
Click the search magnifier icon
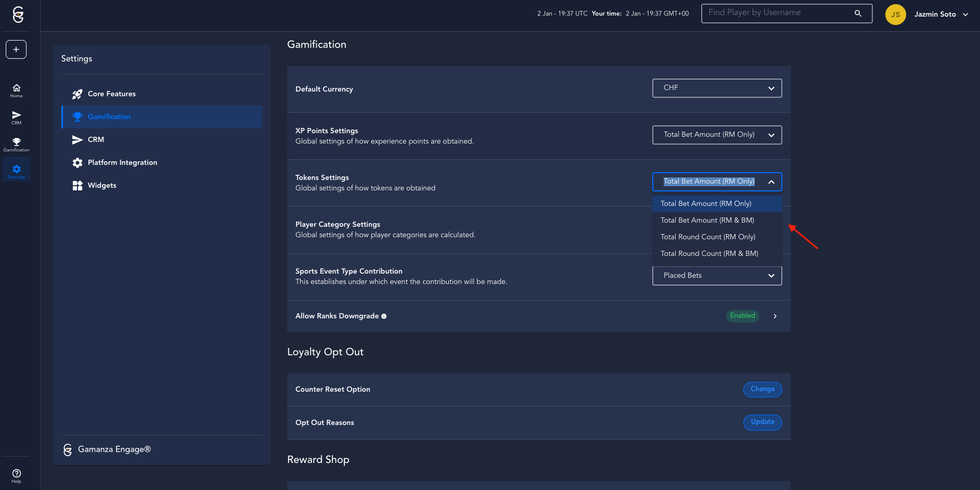point(858,14)
